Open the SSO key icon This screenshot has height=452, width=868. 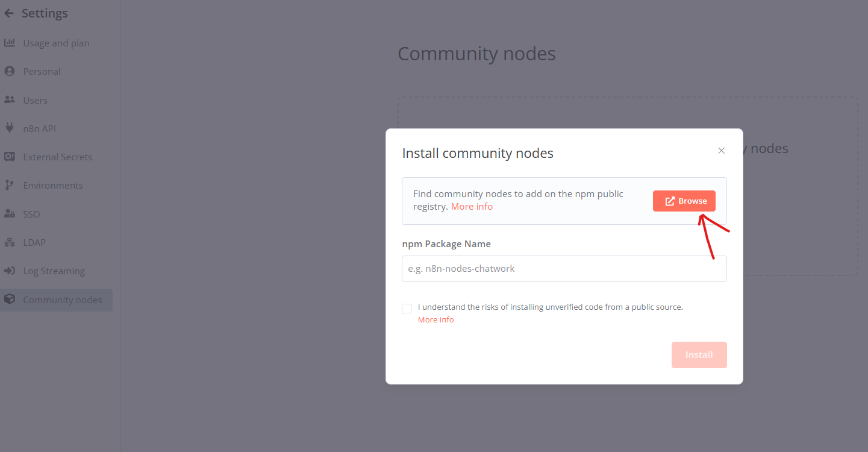(10, 213)
